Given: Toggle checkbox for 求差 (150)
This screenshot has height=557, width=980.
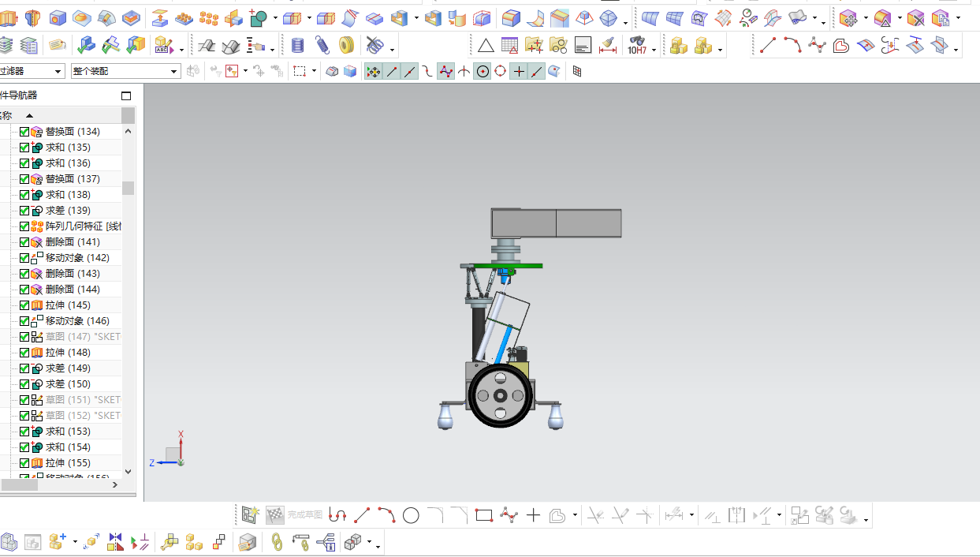Looking at the screenshot, I should (x=24, y=384).
